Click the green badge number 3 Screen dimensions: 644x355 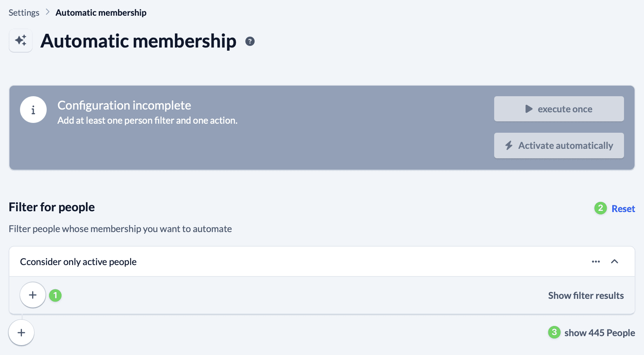click(x=554, y=332)
